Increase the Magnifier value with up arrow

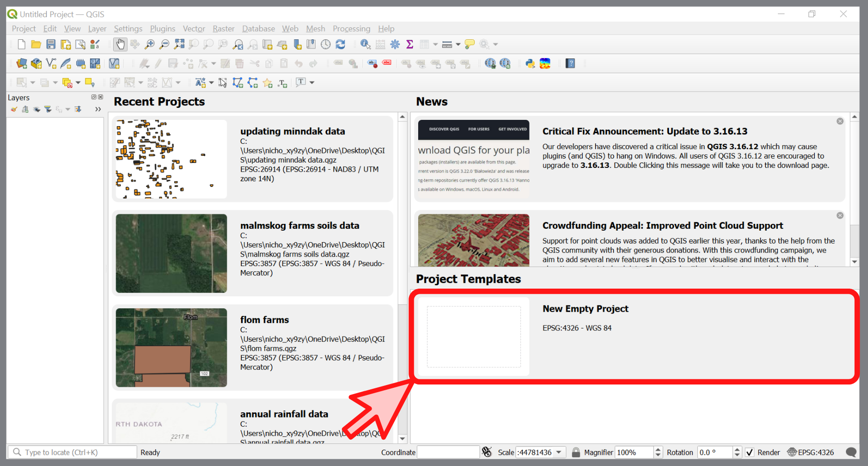click(x=658, y=449)
